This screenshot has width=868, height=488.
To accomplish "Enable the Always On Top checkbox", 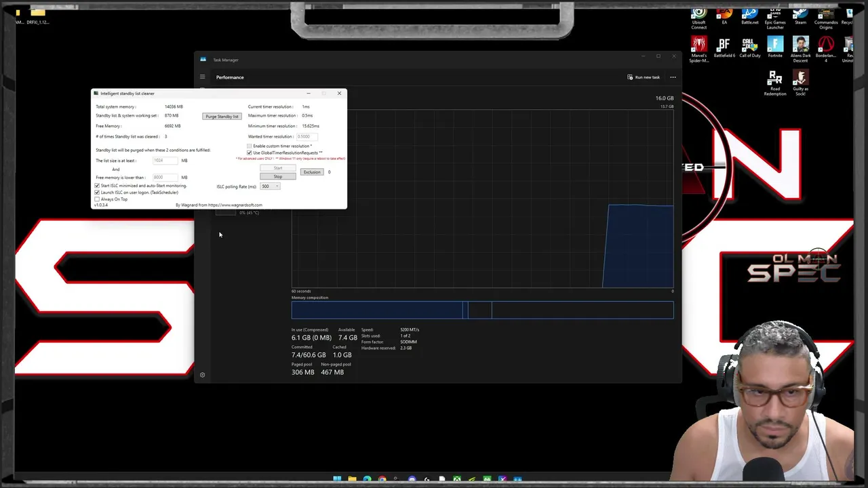I will coord(97,199).
